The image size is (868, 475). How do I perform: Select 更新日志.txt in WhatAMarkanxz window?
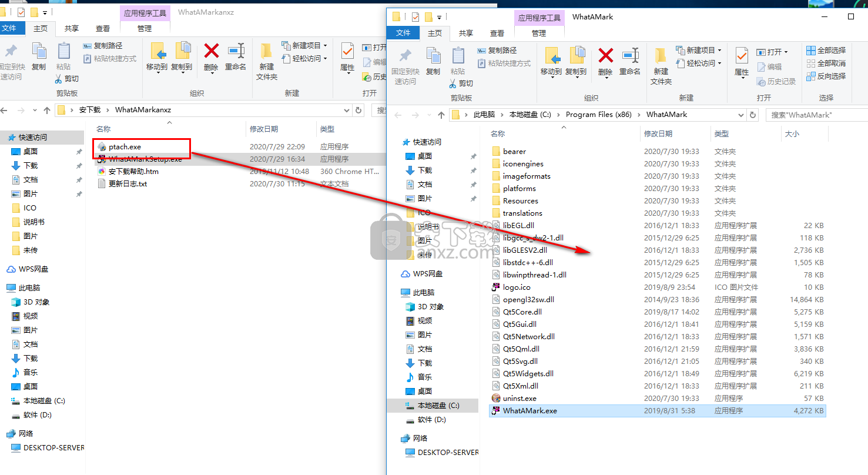coord(128,183)
